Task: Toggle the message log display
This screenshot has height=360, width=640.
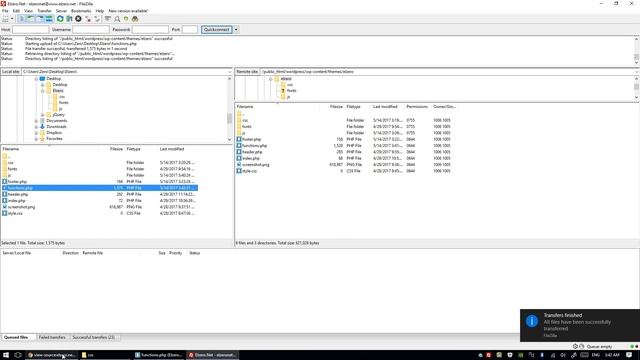Action: coord(22,19)
